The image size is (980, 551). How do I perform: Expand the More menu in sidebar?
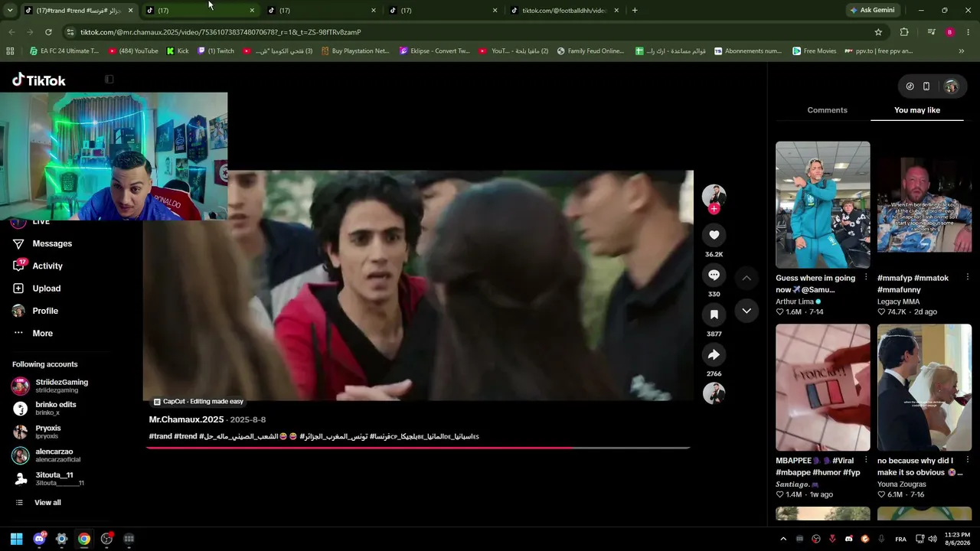coord(43,333)
